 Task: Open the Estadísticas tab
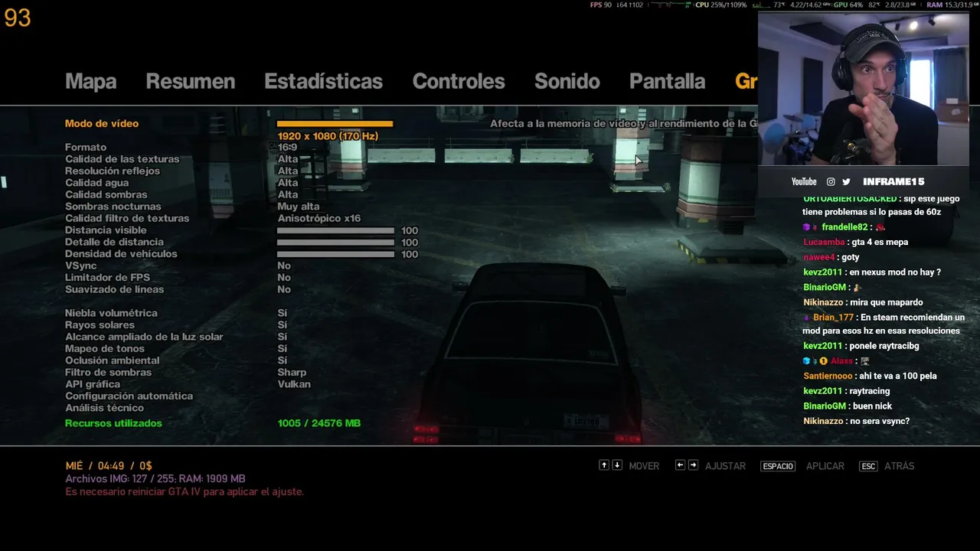323,81
